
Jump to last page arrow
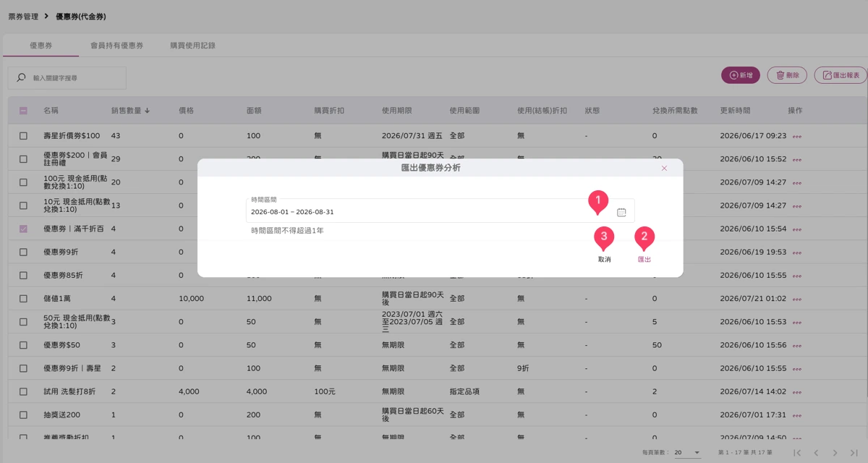[854, 452]
